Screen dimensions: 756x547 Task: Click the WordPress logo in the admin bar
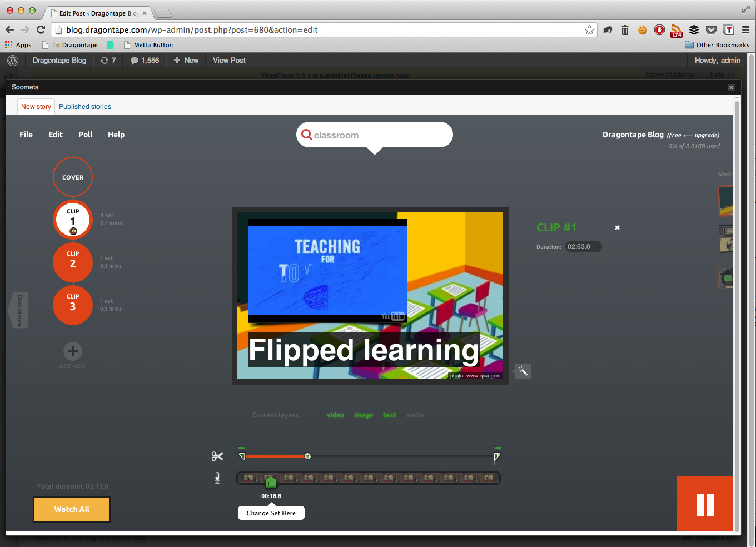pos(13,61)
